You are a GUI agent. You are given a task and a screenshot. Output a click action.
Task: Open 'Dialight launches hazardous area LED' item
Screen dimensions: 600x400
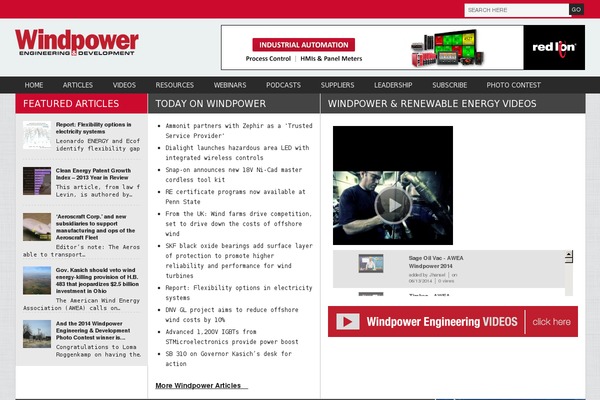pyautogui.click(x=237, y=152)
